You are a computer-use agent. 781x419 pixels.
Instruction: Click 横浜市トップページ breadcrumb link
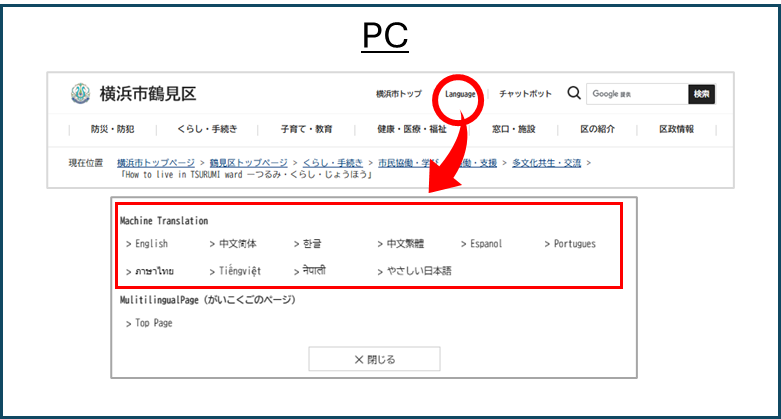coord(155,162)
